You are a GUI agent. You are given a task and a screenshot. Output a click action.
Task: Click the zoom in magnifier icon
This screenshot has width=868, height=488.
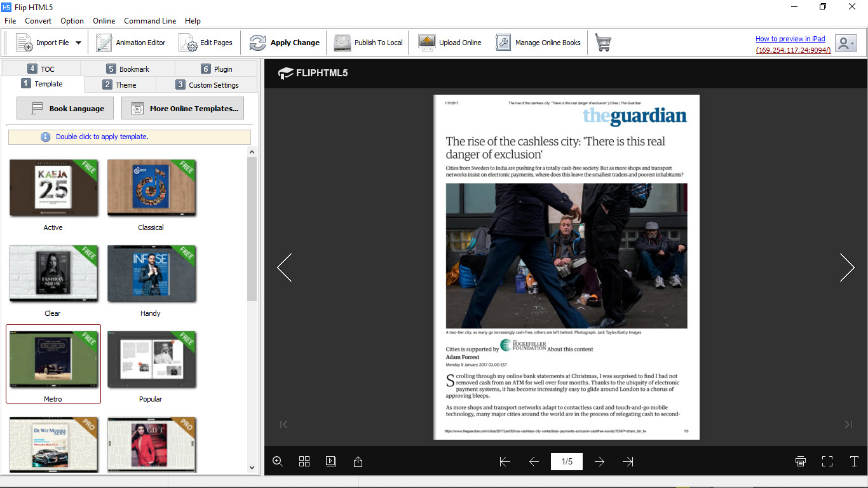278,461
